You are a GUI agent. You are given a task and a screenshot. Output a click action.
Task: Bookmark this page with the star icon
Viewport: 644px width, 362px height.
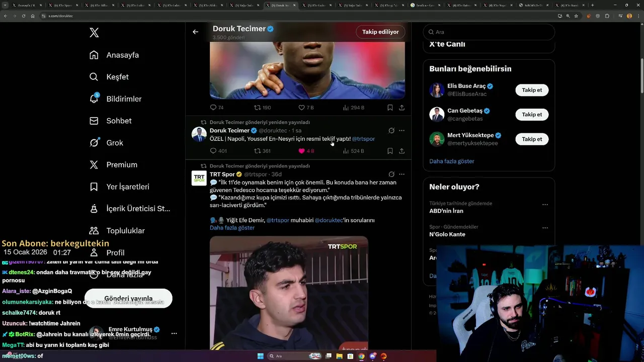tap(576, 16)
